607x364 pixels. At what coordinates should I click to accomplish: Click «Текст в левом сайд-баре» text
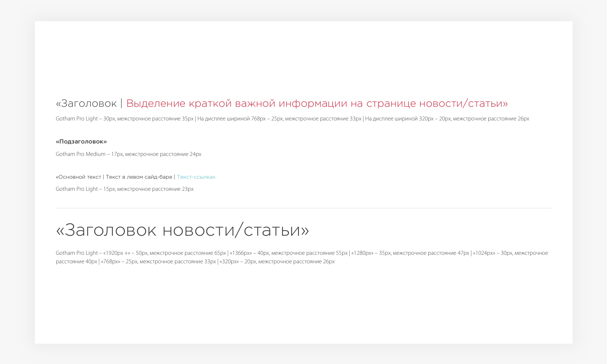click(139, 177)
